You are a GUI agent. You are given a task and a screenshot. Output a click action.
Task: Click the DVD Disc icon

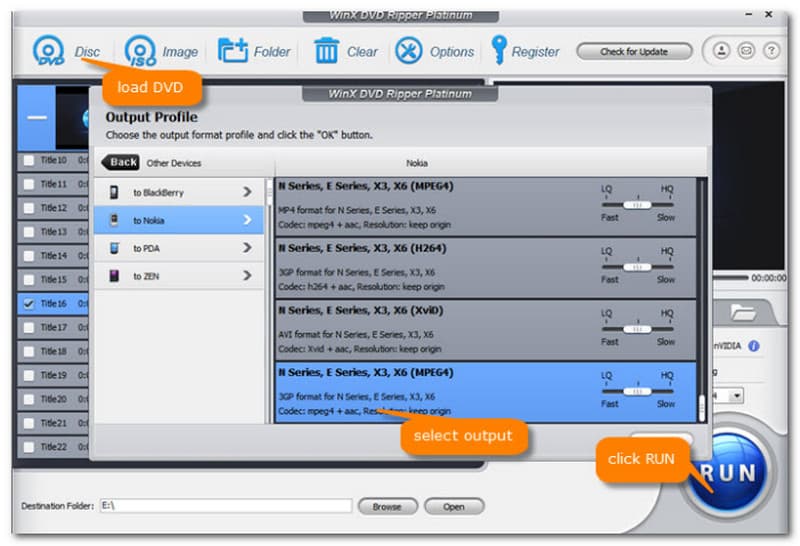tap(48, 51)
